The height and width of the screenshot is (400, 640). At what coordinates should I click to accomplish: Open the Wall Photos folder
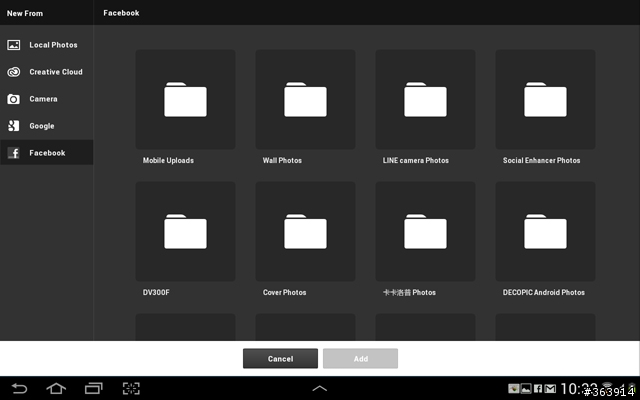click(x=305, y=100)
